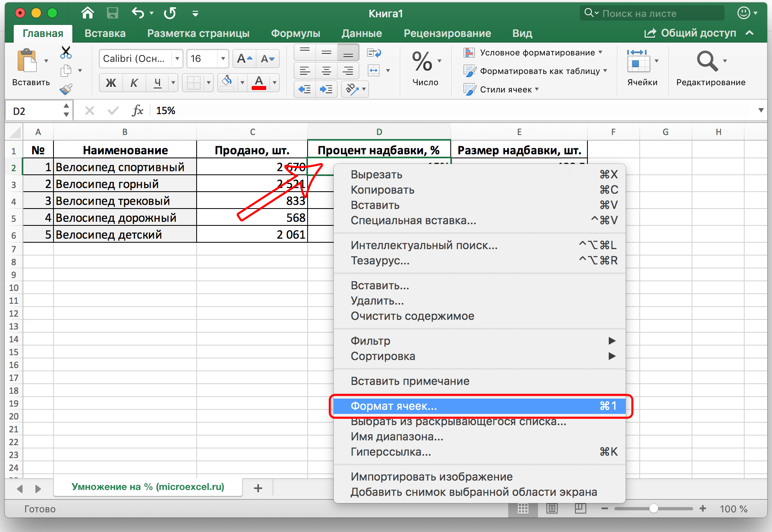Open the Формулы ribbon tab
772x532 pixels.
pos(295,33)
